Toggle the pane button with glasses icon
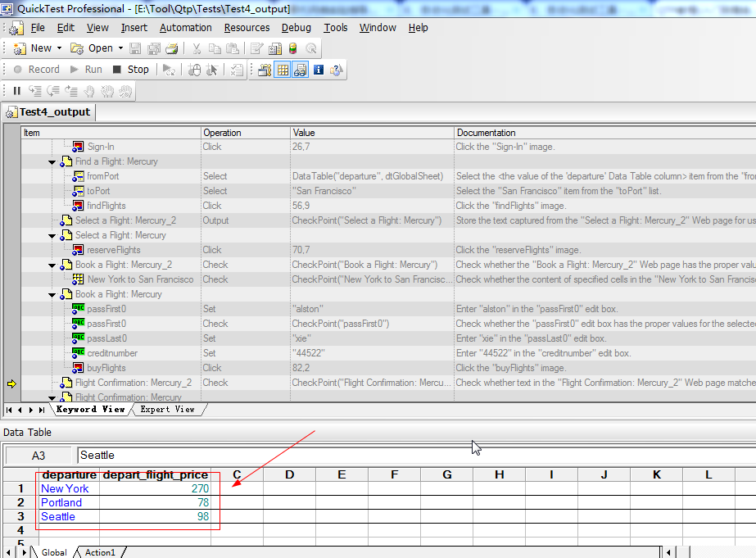Image resolution: width=756 pixels, height=558 pixels. click(x=300, y=70)
